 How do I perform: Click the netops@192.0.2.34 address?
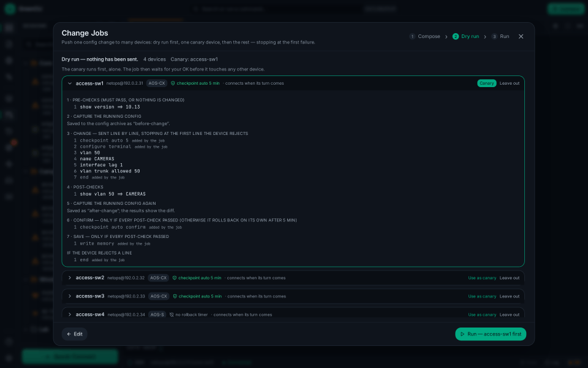tap(126, 315)
